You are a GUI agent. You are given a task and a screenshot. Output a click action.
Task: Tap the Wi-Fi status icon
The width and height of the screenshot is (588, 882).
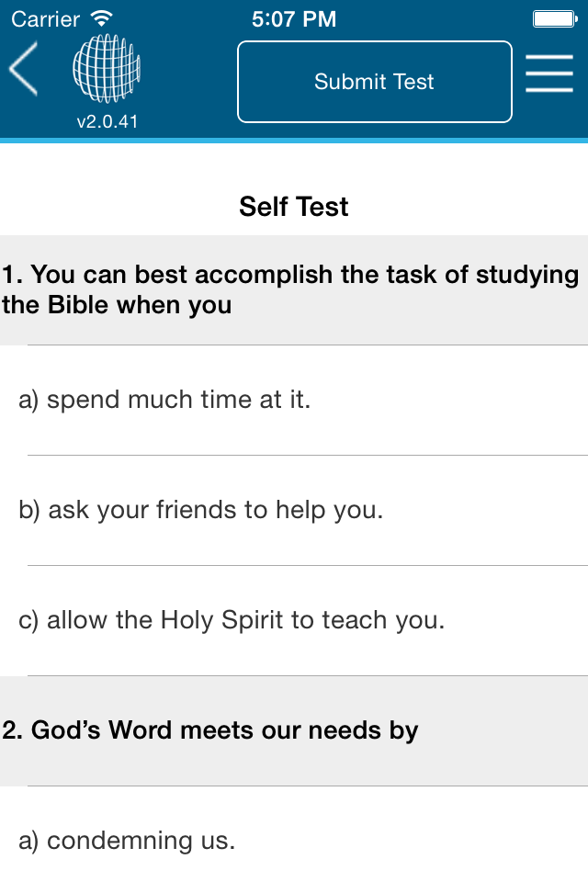click(102, 19)
